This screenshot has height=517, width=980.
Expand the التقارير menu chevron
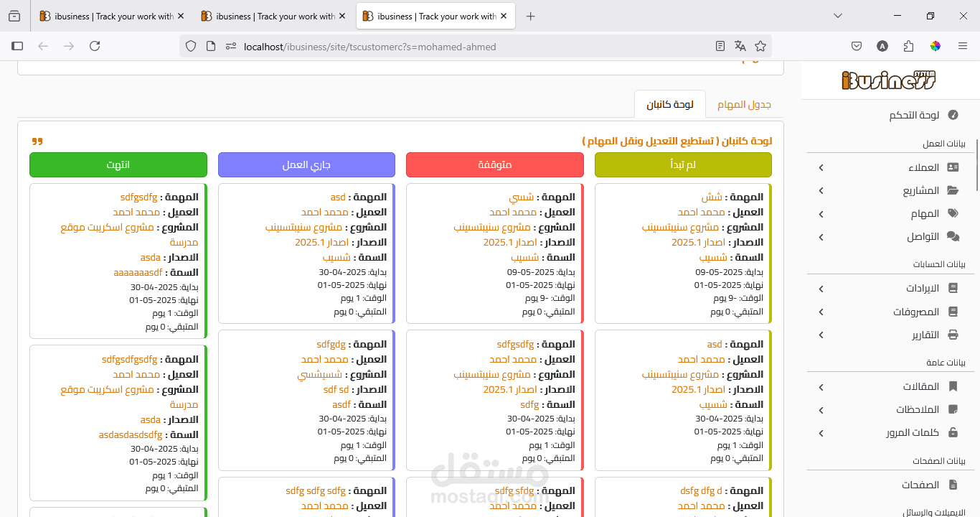(821, 335)
